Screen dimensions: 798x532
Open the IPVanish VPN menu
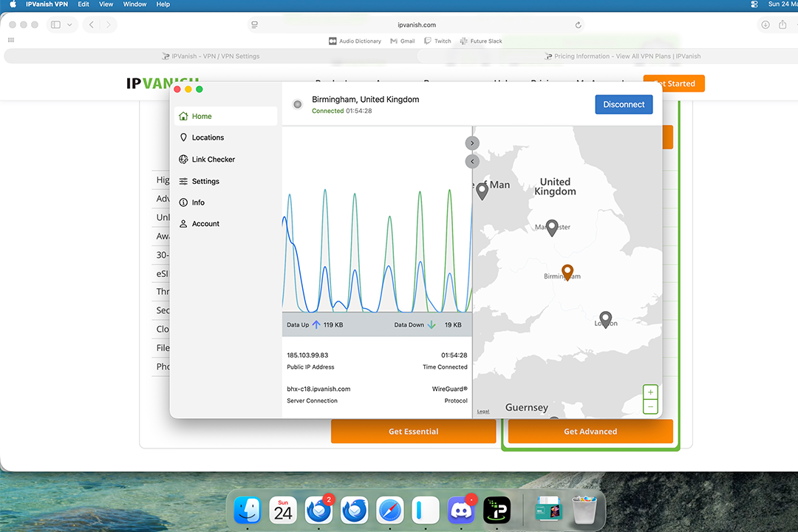(47, 4)
